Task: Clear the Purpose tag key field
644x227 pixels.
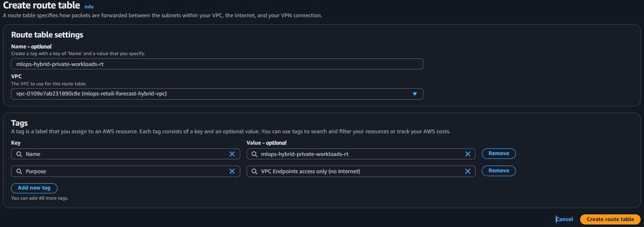Action: (x=232, y=171)
